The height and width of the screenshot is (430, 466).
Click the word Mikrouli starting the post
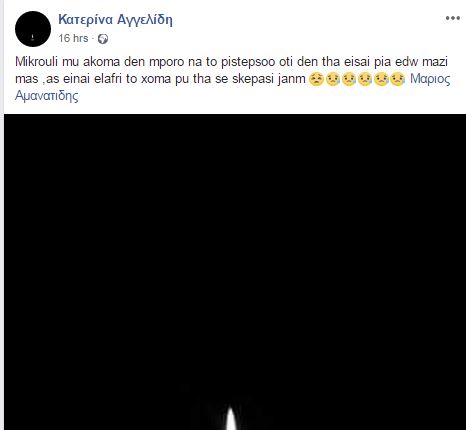36,62
